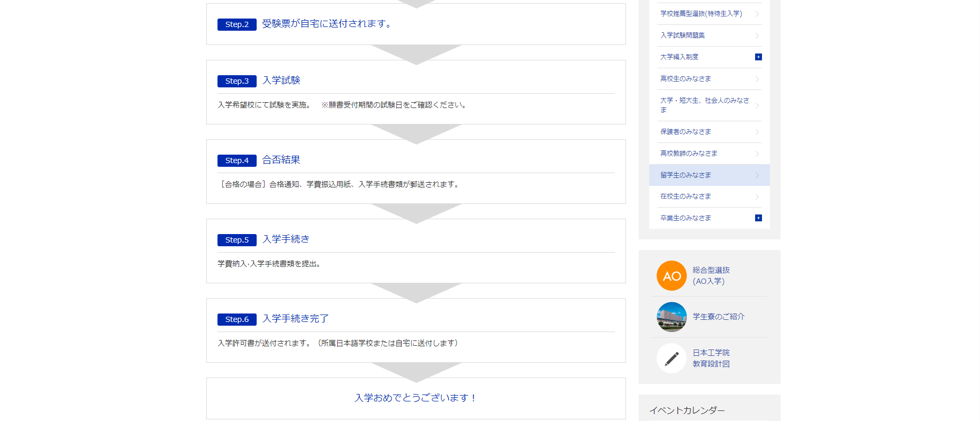Expand the 大学編入制度 plus icon
This screenshot has height=421, width=980.
[758, 57]
